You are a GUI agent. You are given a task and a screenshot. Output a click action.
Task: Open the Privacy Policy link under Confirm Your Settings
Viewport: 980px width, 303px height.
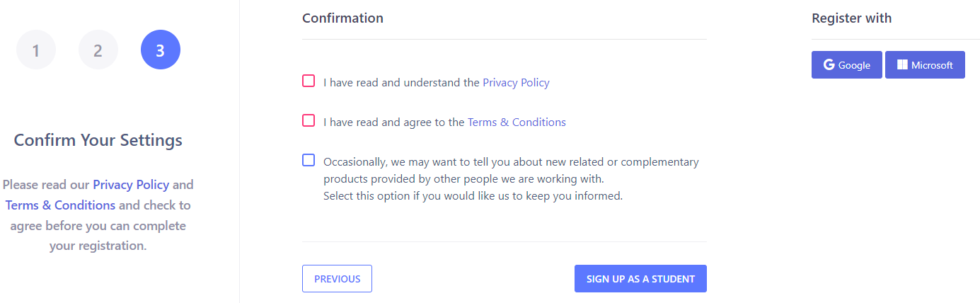131,185
